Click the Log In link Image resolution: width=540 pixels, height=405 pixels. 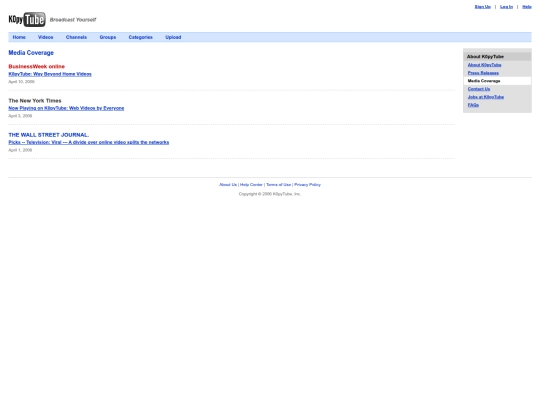(x=506, y=7)
